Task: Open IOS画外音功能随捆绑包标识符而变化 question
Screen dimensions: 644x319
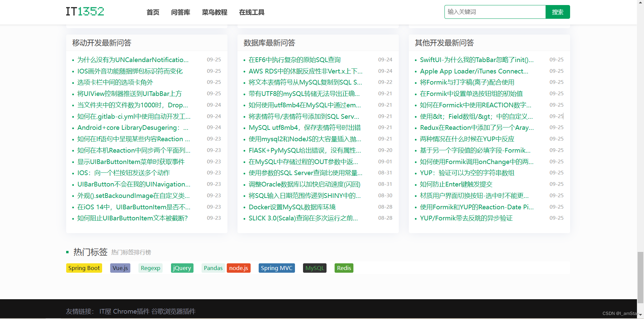Action: (x=130, y=71)
